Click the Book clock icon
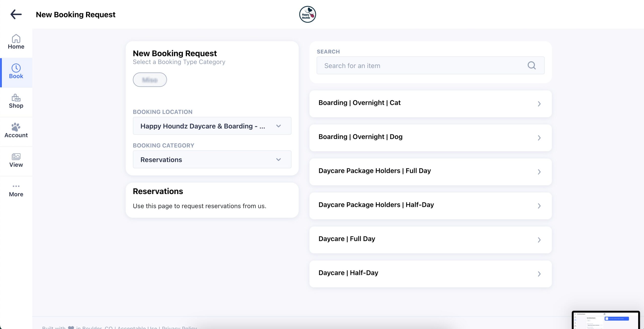This screenshot has width=644, height=329. tap(16, 68)
